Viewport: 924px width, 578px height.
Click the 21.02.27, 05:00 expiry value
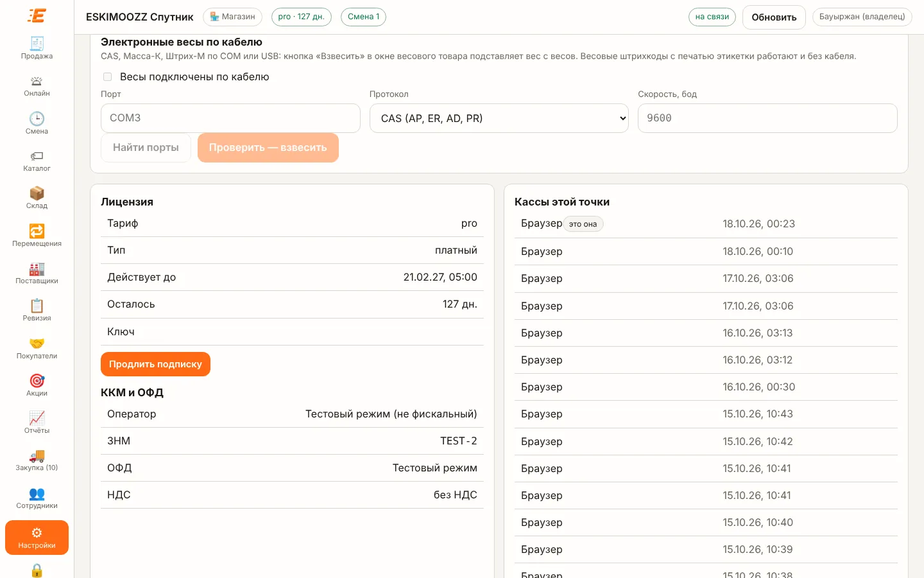coord(440,277)
